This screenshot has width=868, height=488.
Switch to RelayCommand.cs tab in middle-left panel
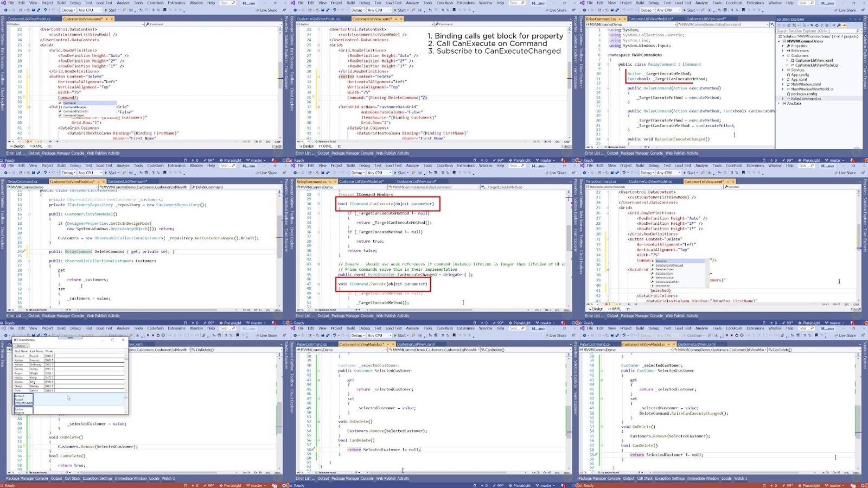pos(22,182)
